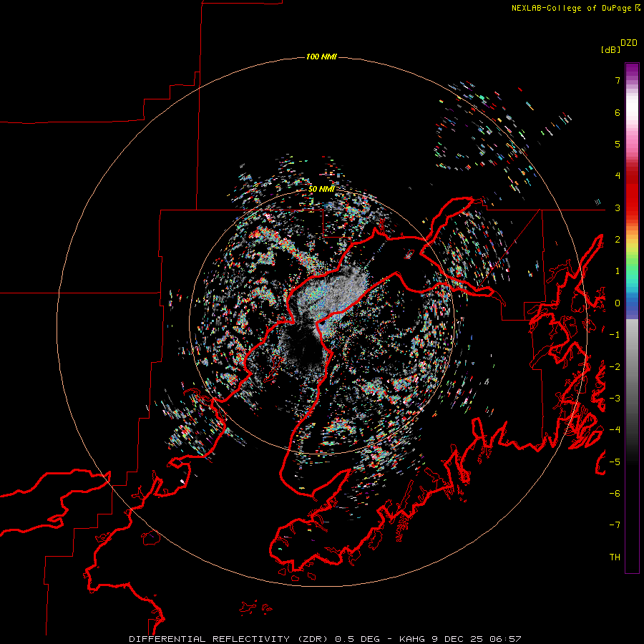The width and height of the screenshot is (644, 644).
Task: Click the -6 value on color scale
Action: pyautogui.click(x=615, y=494)
